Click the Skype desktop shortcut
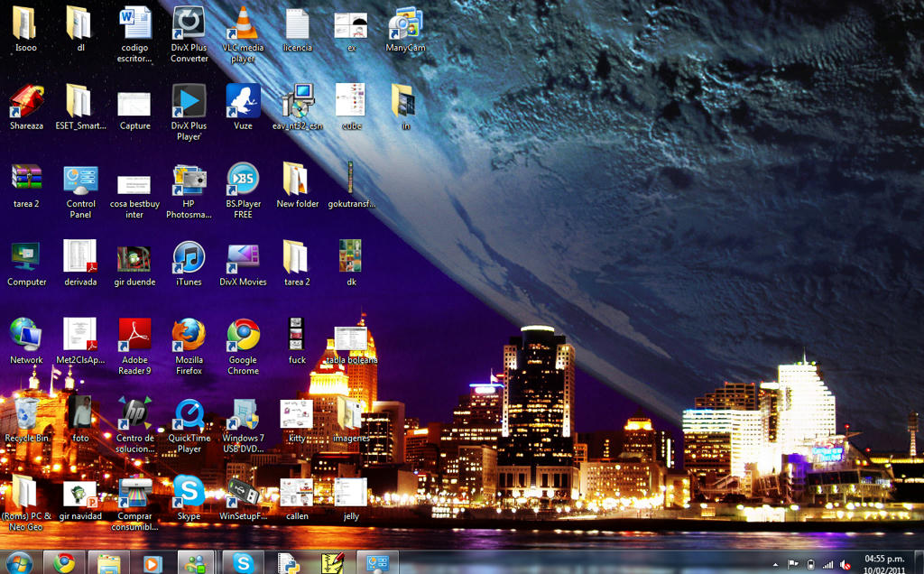The image size is (924, 574). tap(189, 492)
